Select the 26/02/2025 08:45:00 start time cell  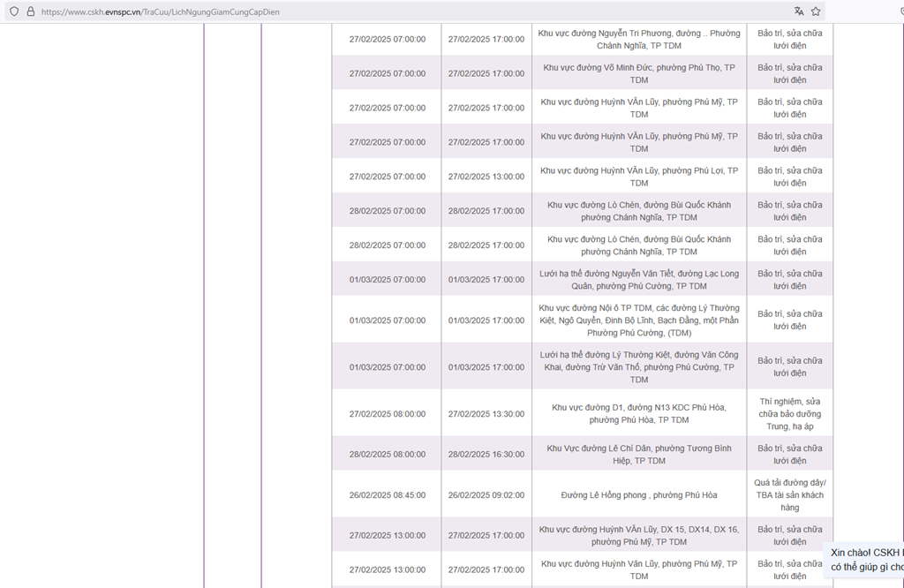tap(387, 494)
